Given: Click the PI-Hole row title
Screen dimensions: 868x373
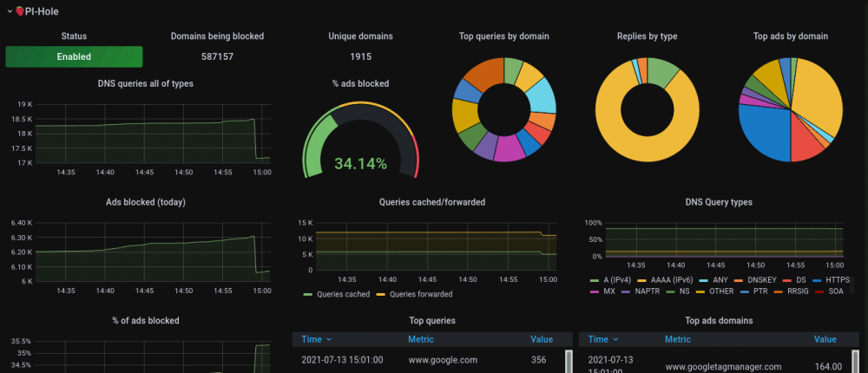Looking at the screenshot, I should pyautogui.click(x=42, y=11).
